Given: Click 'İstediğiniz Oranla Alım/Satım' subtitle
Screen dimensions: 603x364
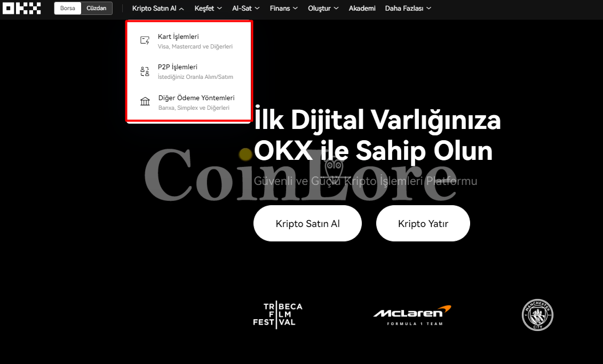Looking at the screenshot, I should (x=195, y=77).
